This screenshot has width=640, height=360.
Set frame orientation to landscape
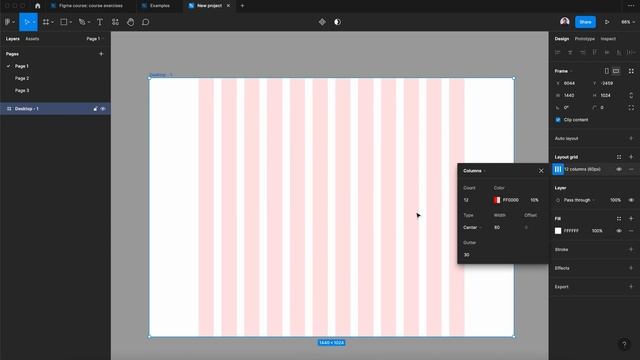pos(616,71)
